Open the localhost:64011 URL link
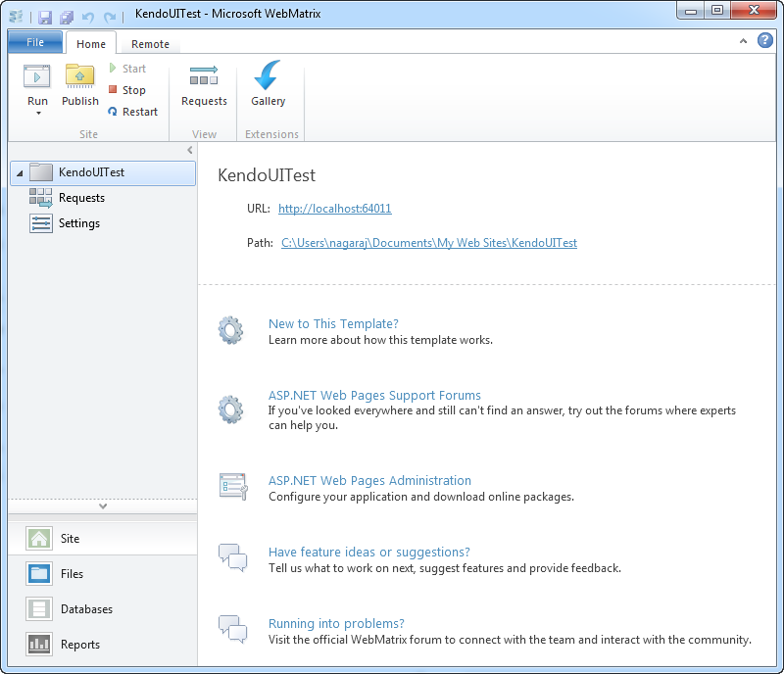Image resolution: width=784 pixels, height=674 pixels. point(334,209)
